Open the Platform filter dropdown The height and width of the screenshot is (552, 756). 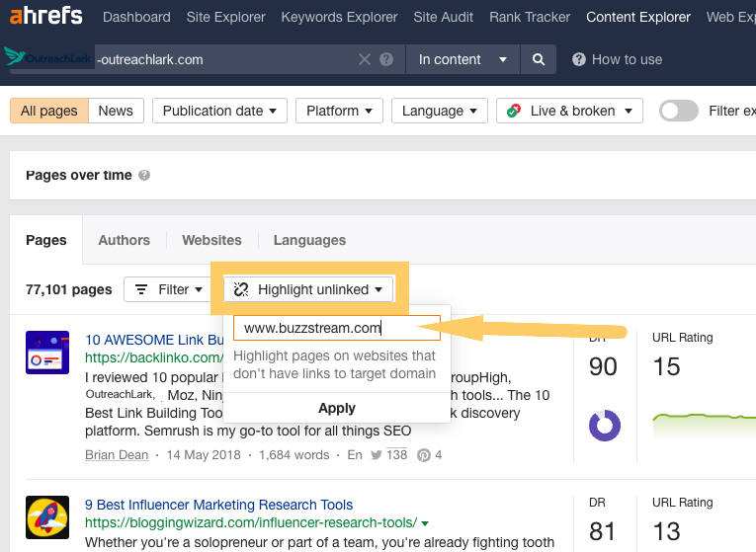point(339,111)
